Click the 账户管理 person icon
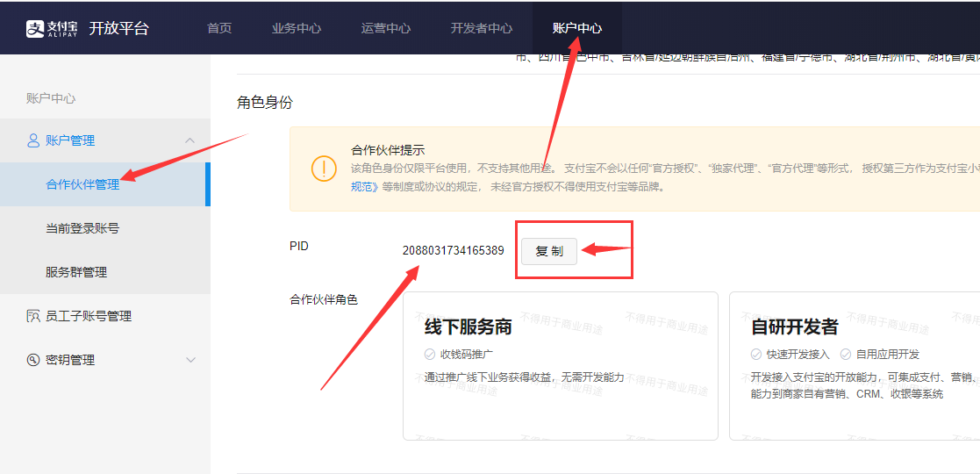 [33, 140]
